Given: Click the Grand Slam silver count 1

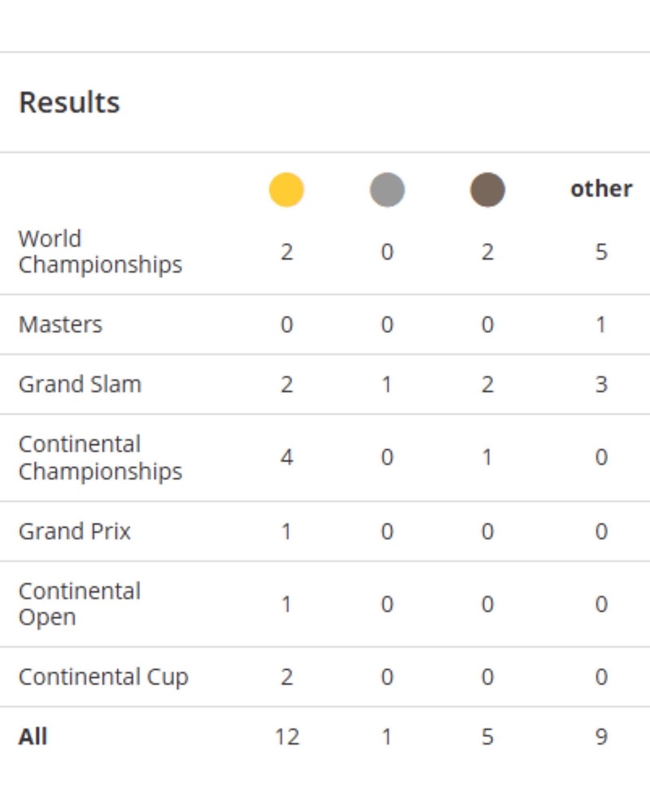Looking at the screenshot, I should pos(387,384).
